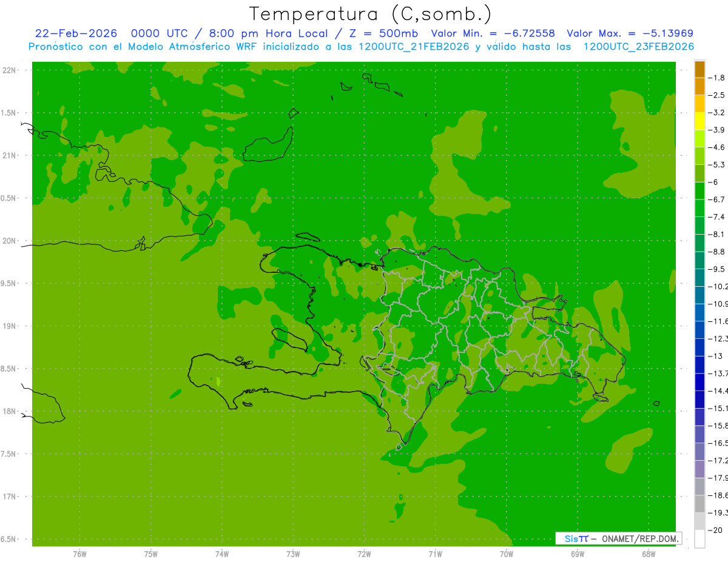Click the '-20' colorbar value
The height and width of the screenshot is (562, 728).
pos(716,530)
